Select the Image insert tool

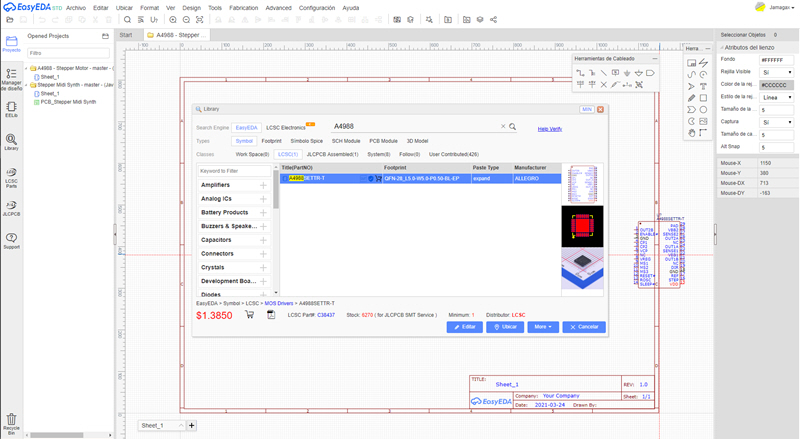(704, 121)
